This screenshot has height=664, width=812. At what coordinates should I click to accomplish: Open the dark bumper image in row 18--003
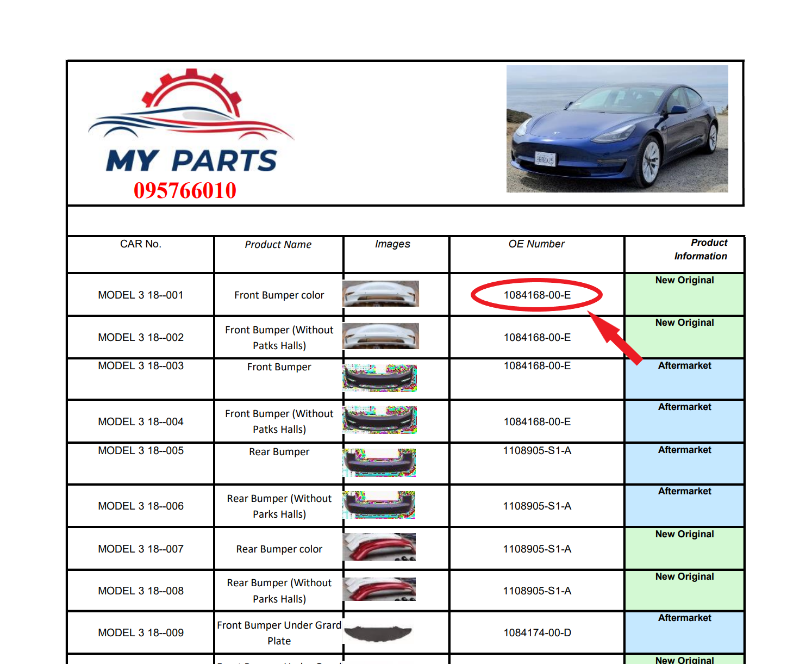pyautogui.click(x=380, y=378)
